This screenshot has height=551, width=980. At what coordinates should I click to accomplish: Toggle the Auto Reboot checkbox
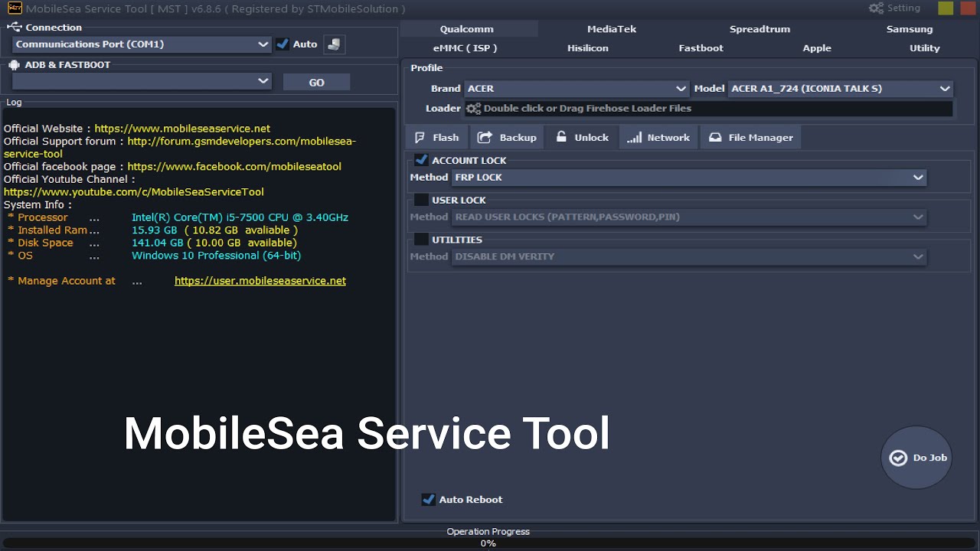tap(429, 500)
